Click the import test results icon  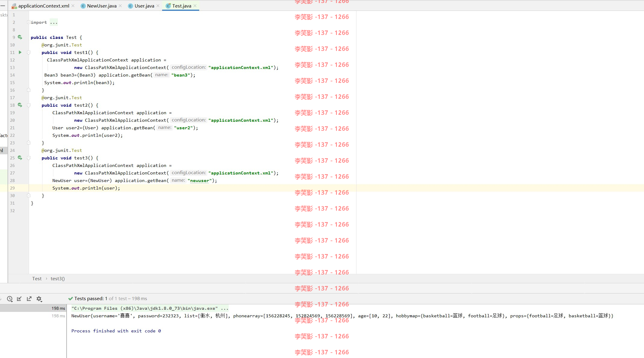pyautogui.click(x=19, y=299)
